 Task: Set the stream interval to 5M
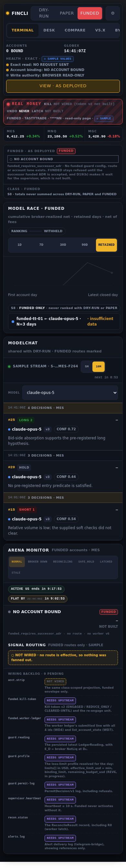87,367
